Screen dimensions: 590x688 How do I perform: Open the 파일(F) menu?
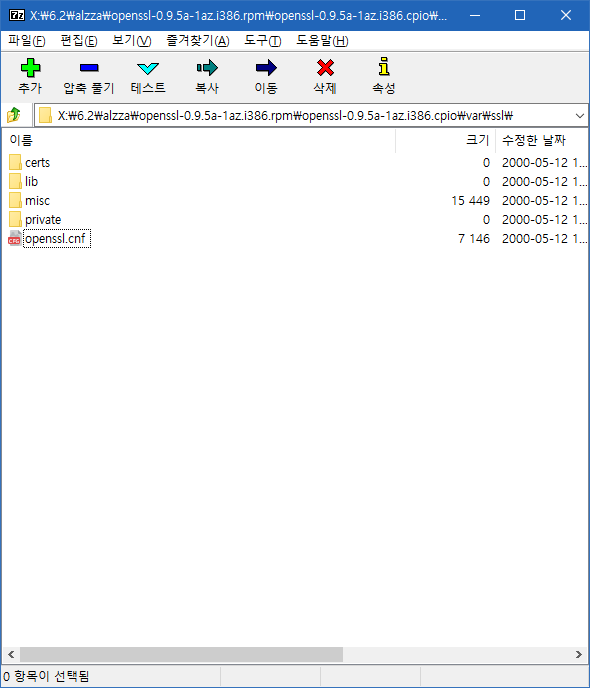point(27,41)
